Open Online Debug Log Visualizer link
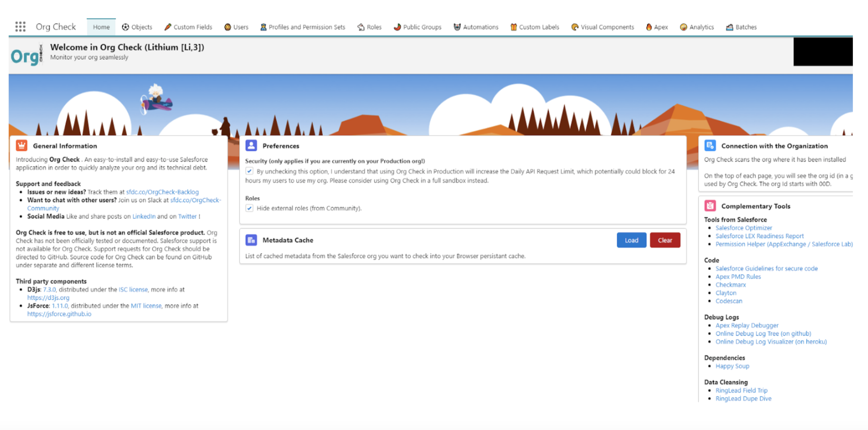868x430 pixels. coord(771,342)
